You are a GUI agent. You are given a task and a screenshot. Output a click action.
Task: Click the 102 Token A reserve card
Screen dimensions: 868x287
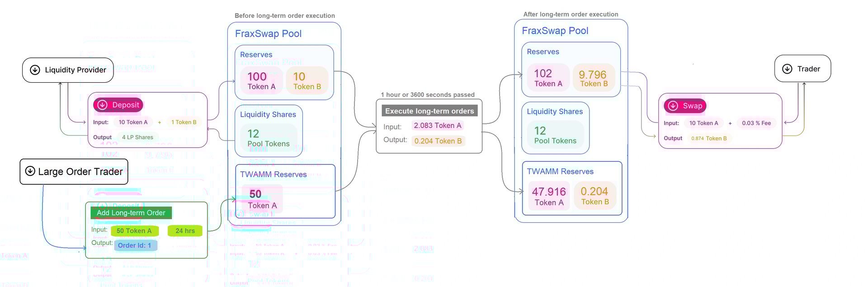tap(548, 77)
